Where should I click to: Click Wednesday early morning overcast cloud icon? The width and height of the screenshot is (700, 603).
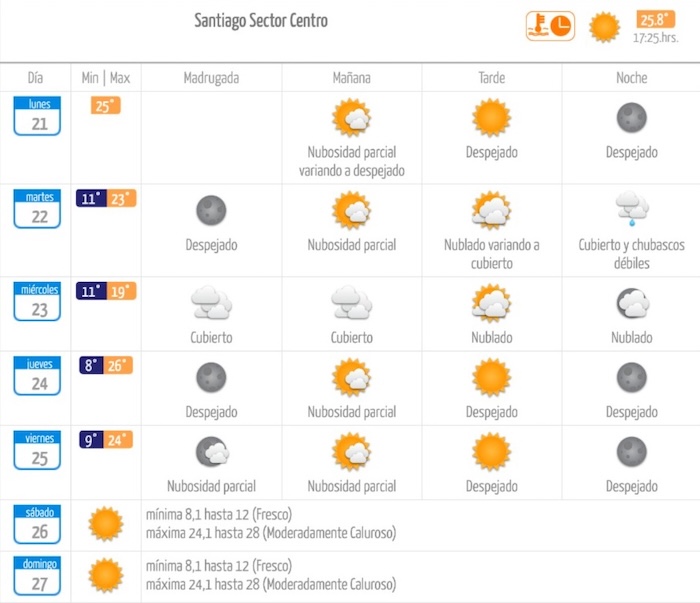point(211,302)
